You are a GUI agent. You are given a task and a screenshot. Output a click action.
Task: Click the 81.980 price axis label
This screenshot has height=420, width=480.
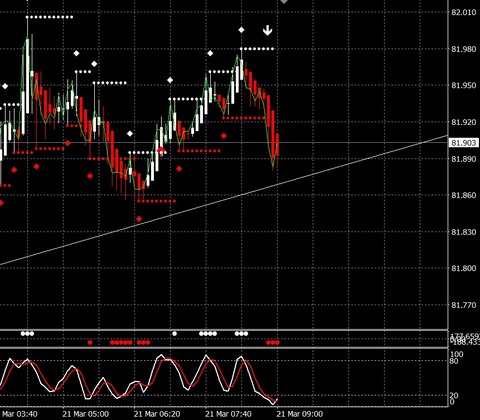464,49
